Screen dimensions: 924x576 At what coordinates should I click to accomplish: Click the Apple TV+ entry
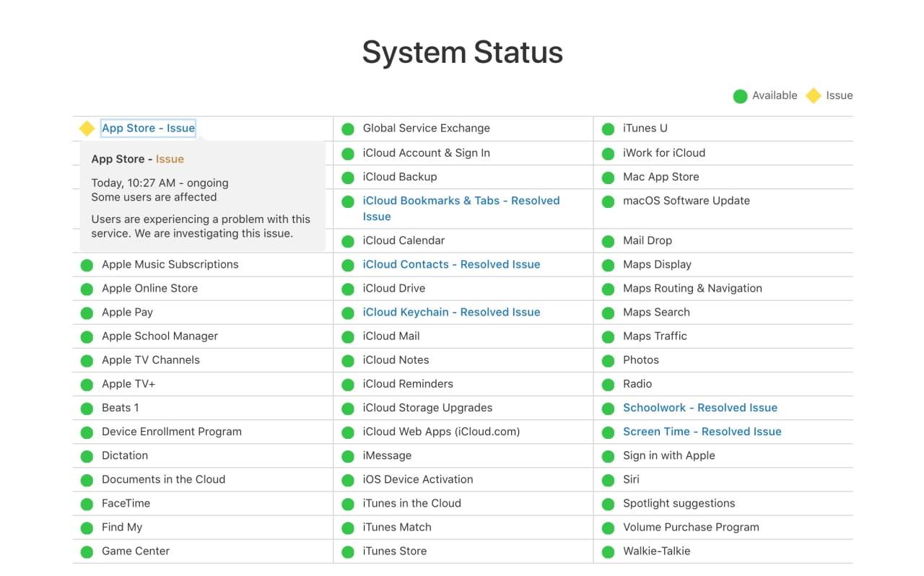pos(128,384)
